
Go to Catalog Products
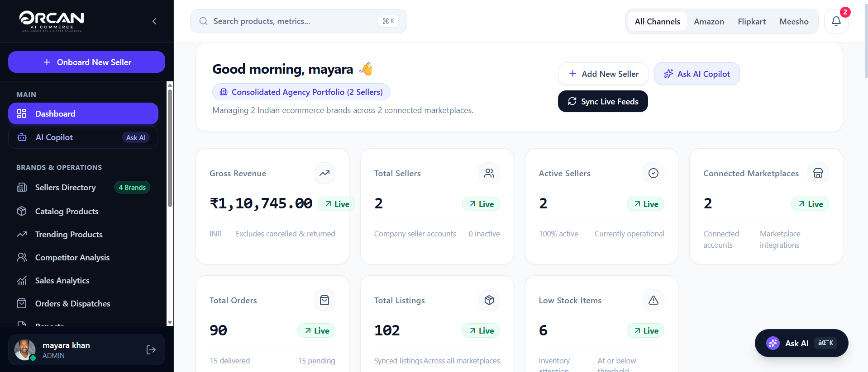[x=83, y=211]
